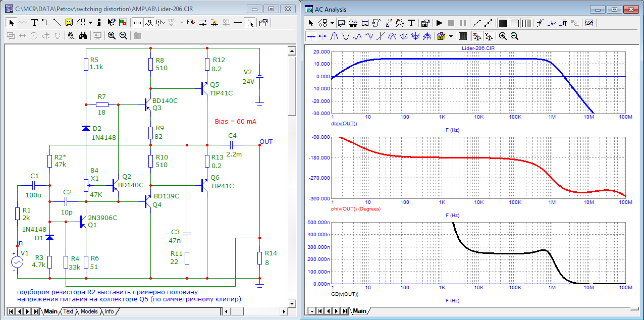Click the Help pointer icon

[x=111, y=22]
